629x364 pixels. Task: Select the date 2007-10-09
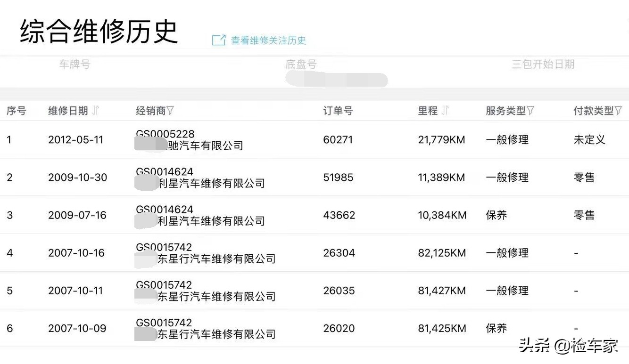coord(77,328)
